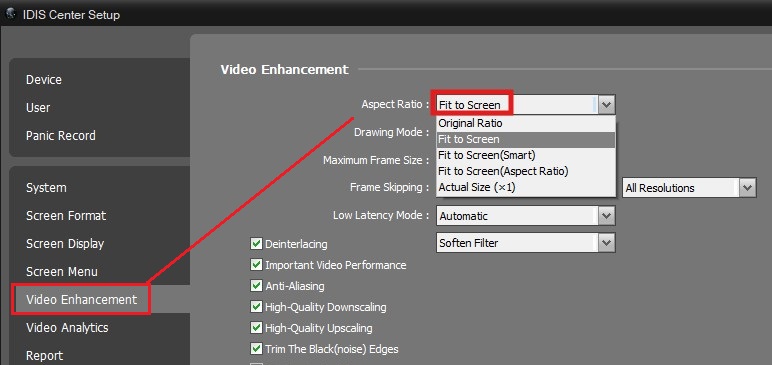Open Screen Menu settings
This screenshot has height=365, width=772.
click(x=62, y=271)
